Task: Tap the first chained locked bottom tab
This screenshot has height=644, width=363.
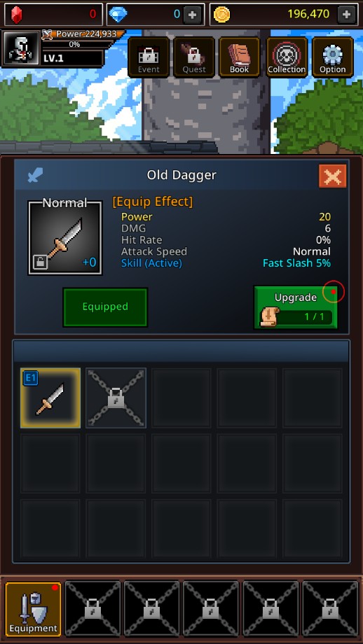Action: coord(93,609)
